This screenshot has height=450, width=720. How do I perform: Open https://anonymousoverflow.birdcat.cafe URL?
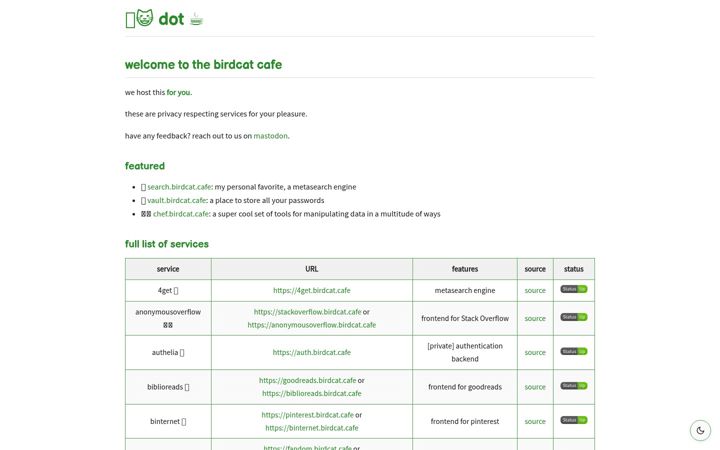point(311,325)
